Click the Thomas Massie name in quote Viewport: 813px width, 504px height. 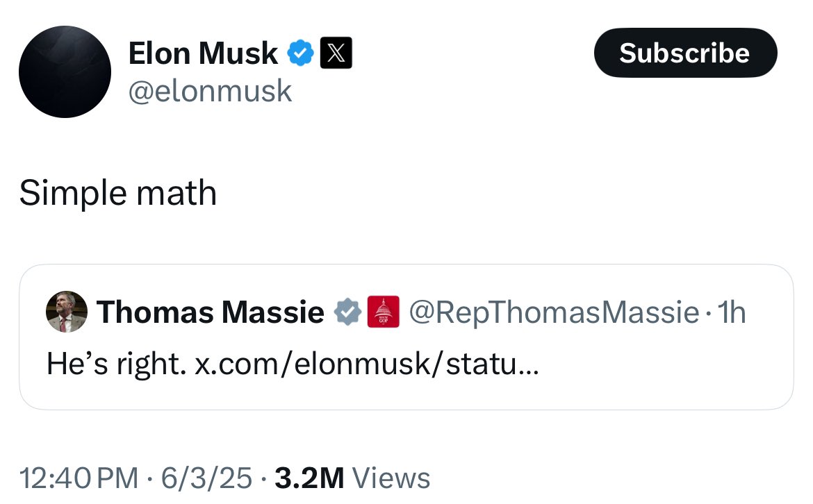(210, 312)
